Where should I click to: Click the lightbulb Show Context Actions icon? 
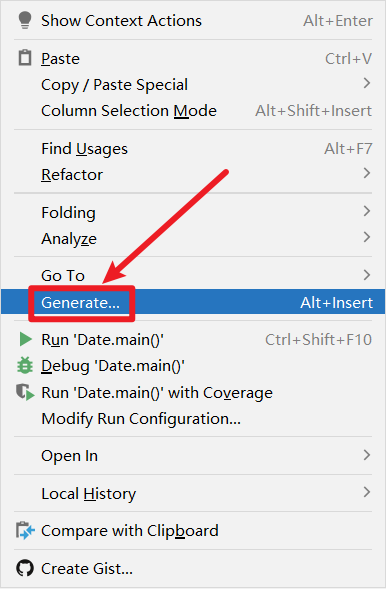(x=25, y=20)
